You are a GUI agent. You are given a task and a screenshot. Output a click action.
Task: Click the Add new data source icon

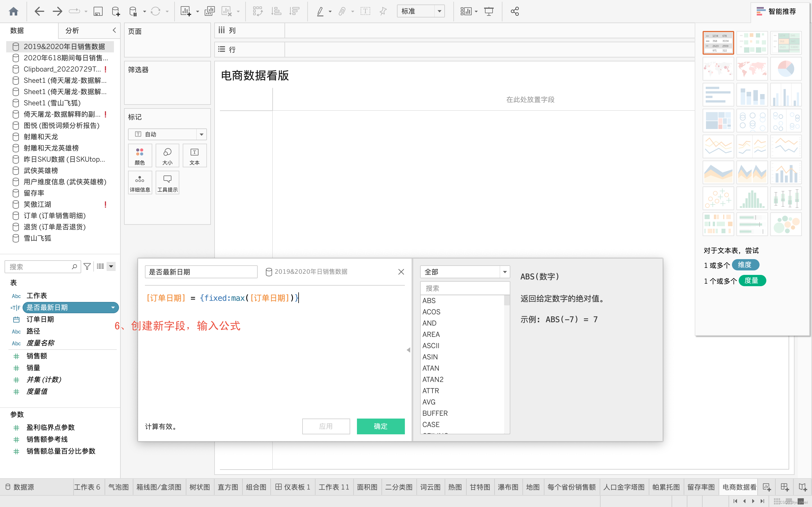click(115, 11)
